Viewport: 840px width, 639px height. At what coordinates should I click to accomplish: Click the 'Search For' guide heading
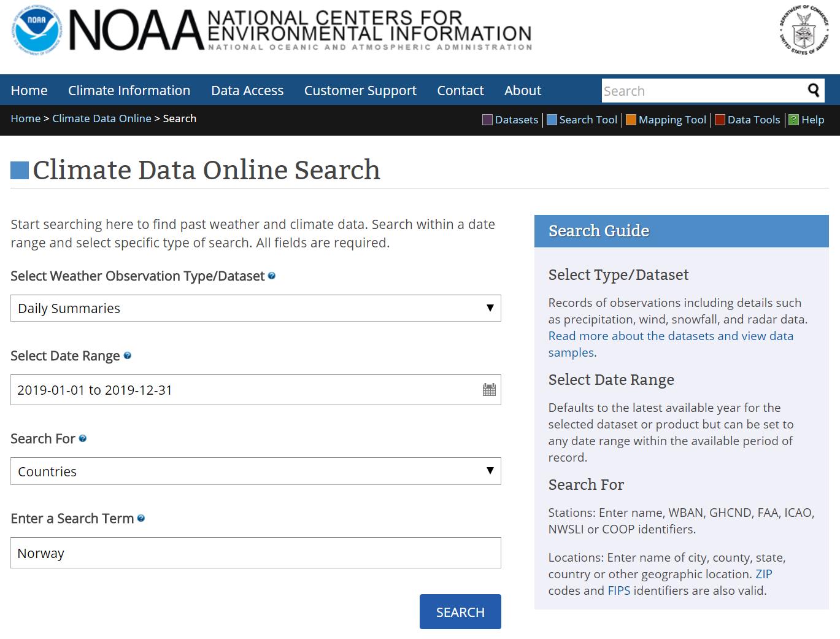(586, 485)
